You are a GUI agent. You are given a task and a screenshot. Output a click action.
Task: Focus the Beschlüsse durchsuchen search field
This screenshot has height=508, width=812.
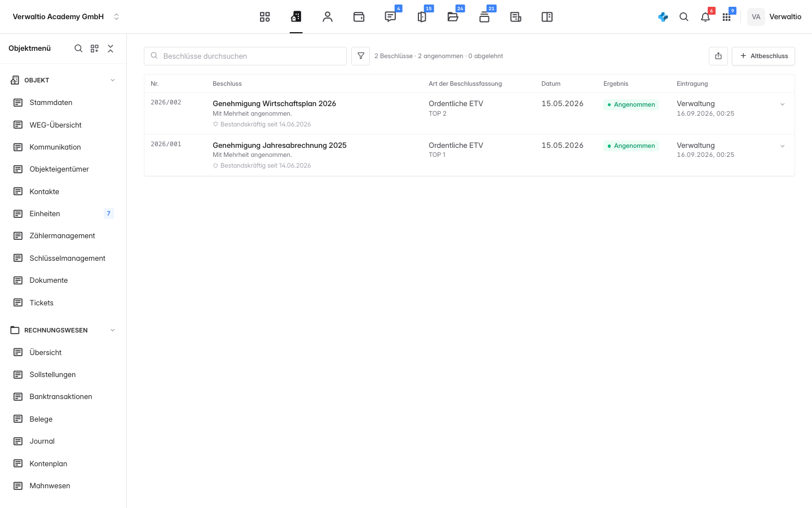tap(245, 56)
